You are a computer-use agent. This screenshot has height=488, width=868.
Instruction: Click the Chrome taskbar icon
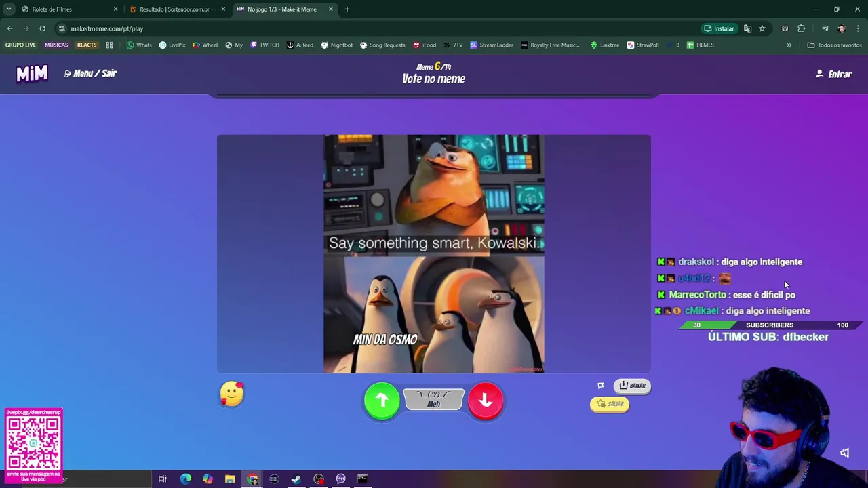252,479
